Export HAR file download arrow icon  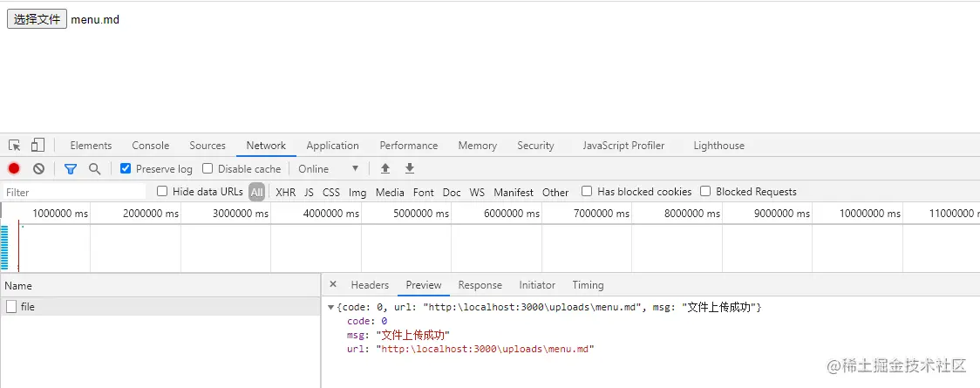pos(410,168)
